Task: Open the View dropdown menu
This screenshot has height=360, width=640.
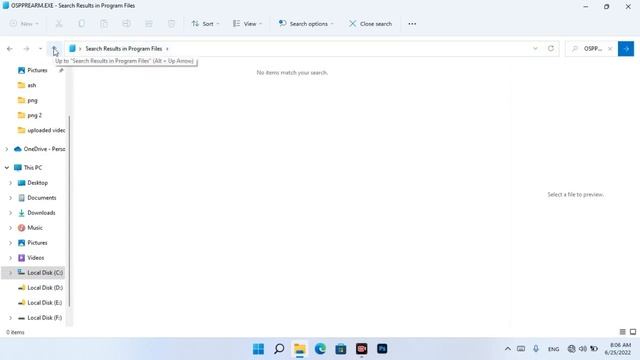Action: [247, 24]
